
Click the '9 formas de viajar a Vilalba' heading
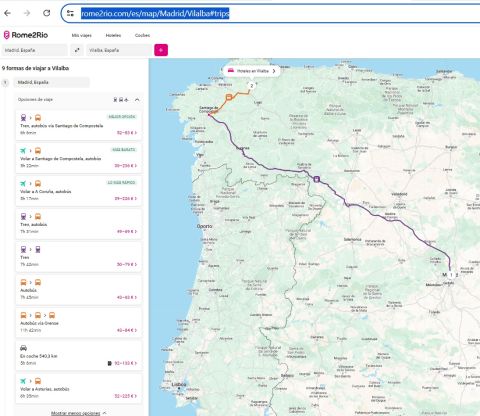point(35,68)
